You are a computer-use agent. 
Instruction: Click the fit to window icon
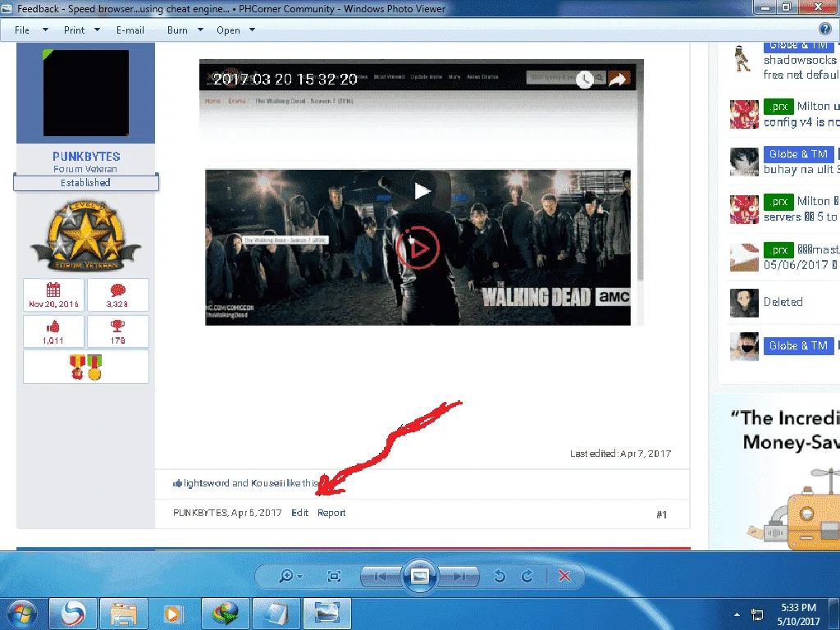335,576
